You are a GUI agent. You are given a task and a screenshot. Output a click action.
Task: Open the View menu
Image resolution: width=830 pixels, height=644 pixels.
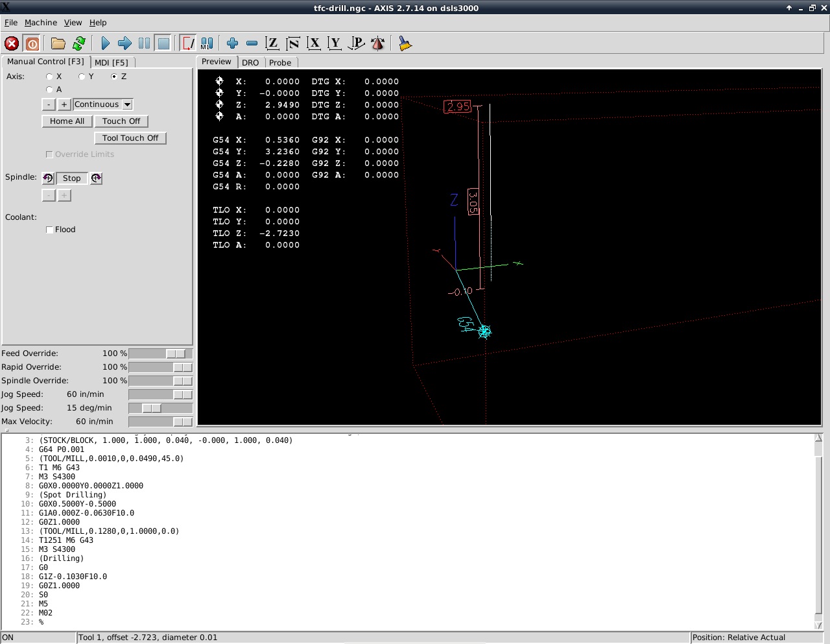point(73,23)
